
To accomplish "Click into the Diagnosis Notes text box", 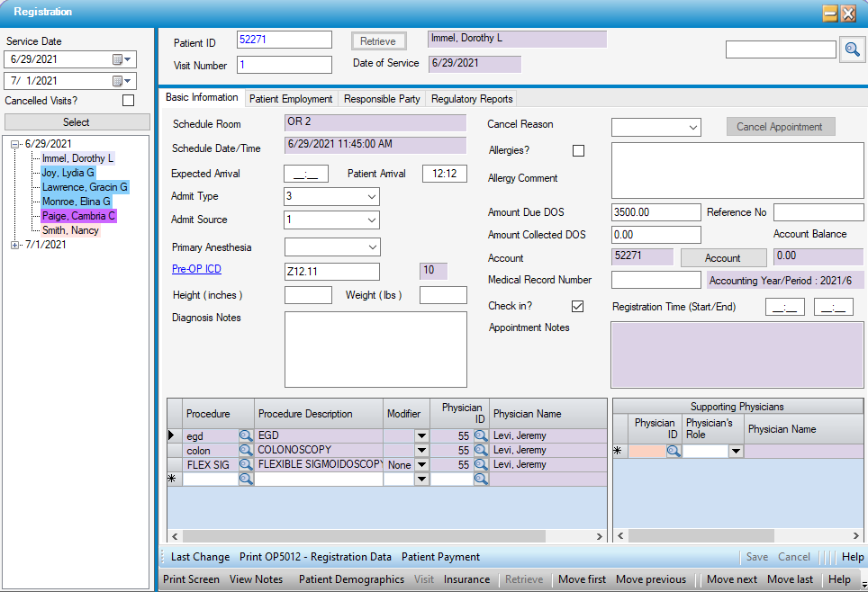I will coord(375,349).
